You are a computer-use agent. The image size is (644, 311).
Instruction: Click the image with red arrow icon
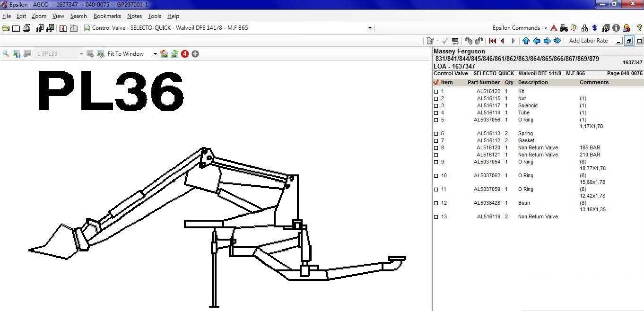point(164,54)
